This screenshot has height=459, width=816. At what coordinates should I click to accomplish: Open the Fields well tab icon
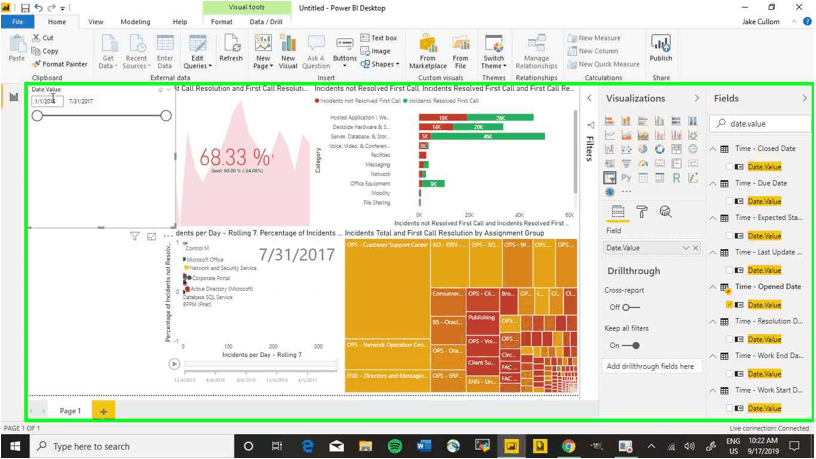click(618, 212)
